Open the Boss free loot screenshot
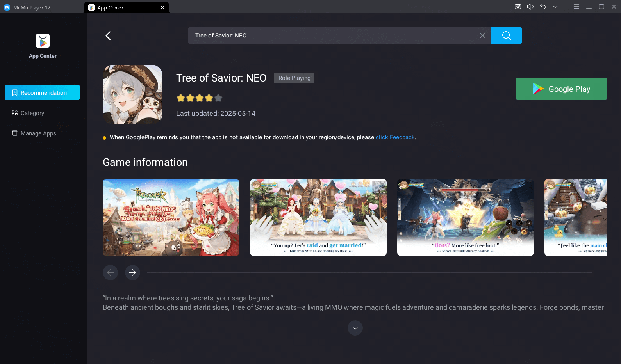Image resolution: width=621 pixels, height=364 pixels. (x=466, y=217)
